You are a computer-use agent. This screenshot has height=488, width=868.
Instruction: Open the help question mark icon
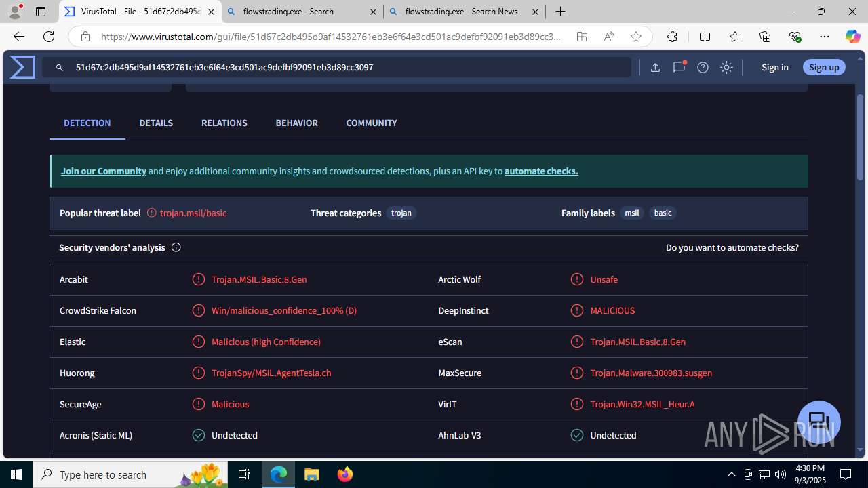coord(703,67)
